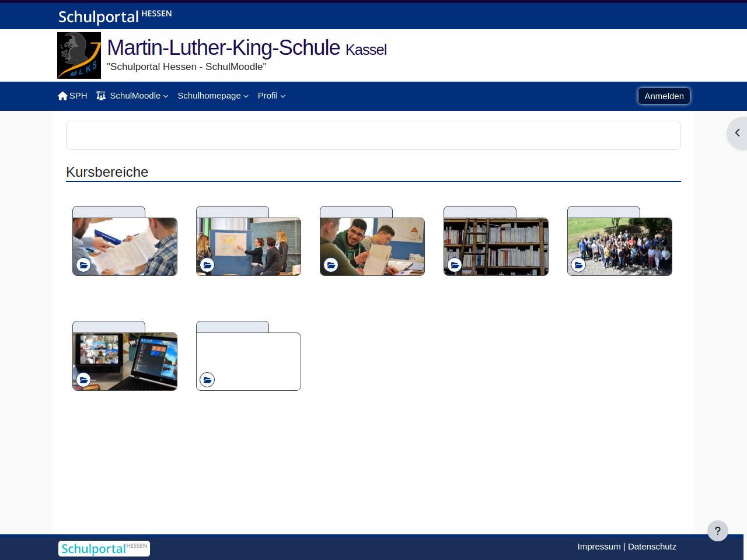Viewport: 747px width, 560px height.
Task: Open folder icon on the blank course tile
Action: 207,380
